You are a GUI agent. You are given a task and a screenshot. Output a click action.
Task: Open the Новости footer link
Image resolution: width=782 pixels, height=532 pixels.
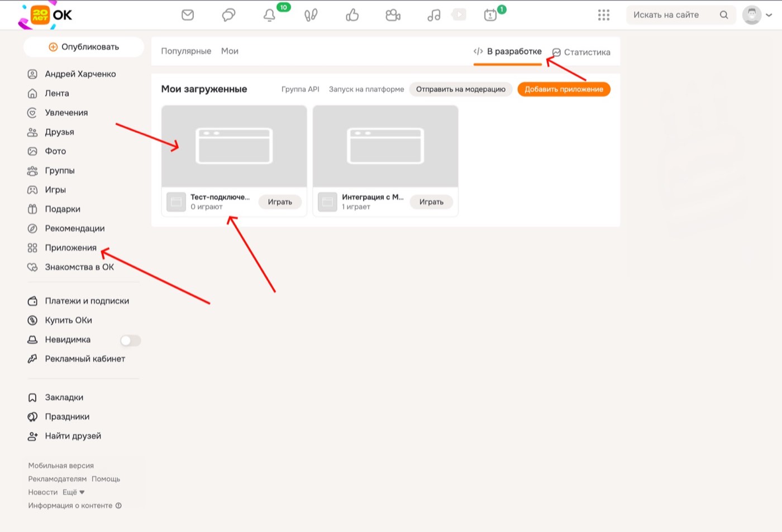tap(43, 492)
